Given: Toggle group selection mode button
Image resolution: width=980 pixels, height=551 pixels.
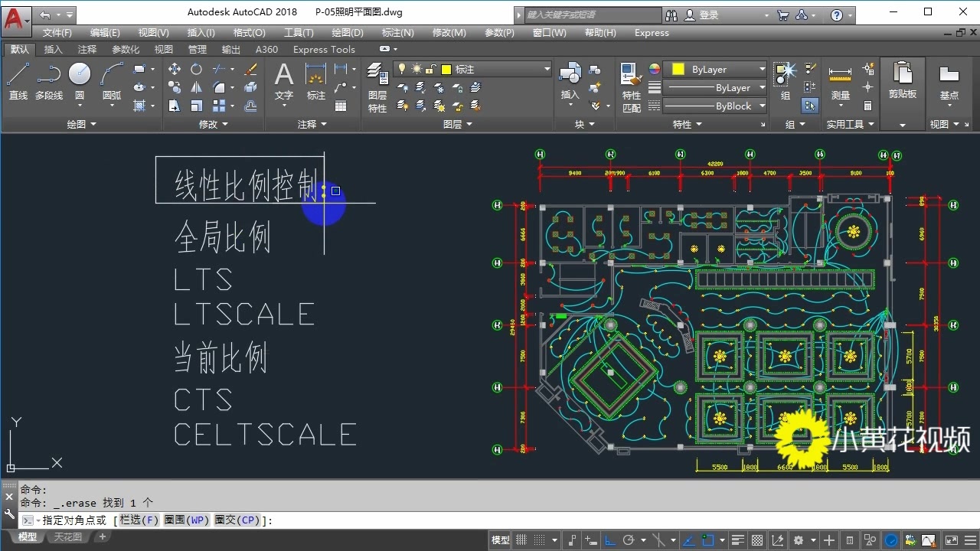Looking at the screenshot, I should pos(809,106).
